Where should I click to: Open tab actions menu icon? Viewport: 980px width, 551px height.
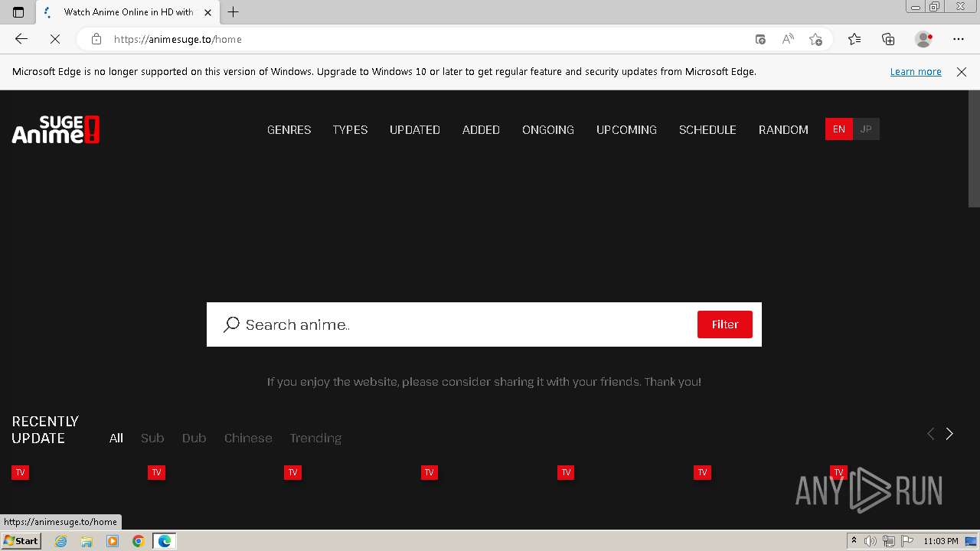(18, 12)
